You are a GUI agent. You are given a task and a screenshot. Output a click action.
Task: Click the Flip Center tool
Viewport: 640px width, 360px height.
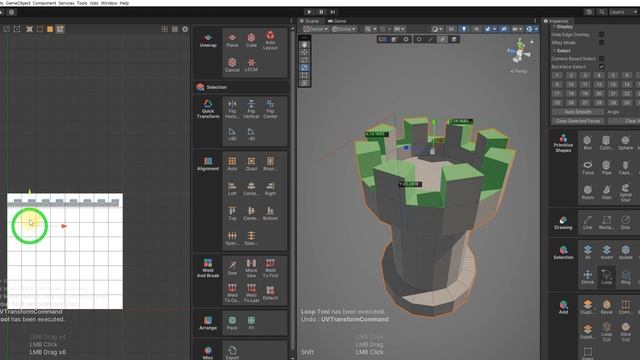(x=270, y=109)
